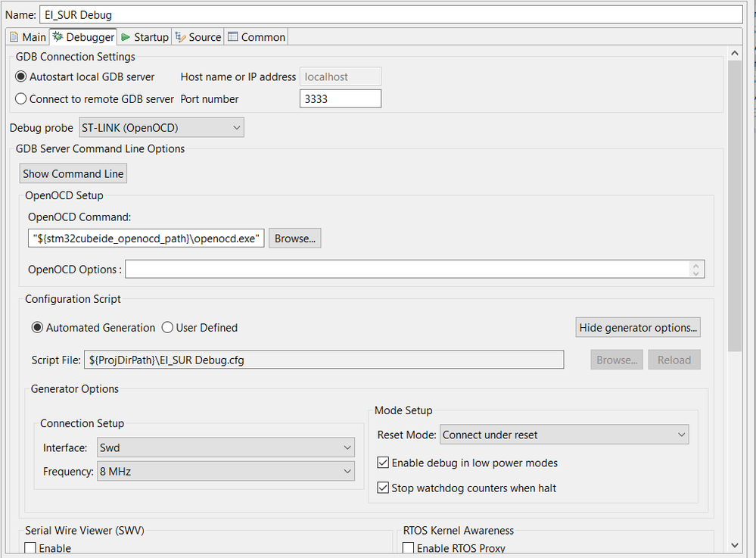
Task: Switch to the Source tab
Action: (198, 37)
